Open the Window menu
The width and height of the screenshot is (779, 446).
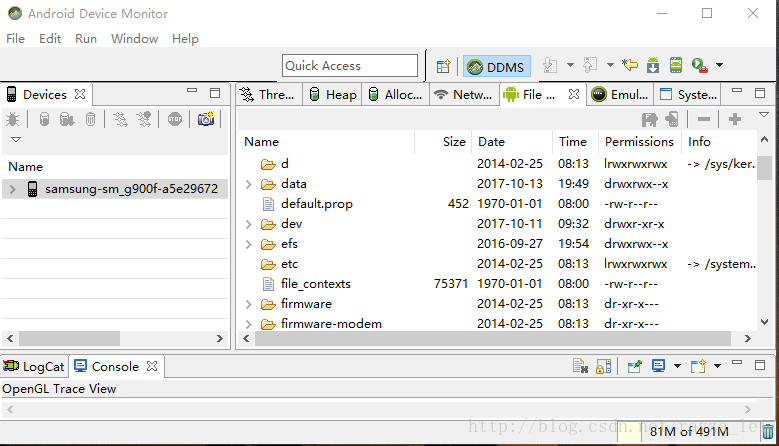click(134, 39)
